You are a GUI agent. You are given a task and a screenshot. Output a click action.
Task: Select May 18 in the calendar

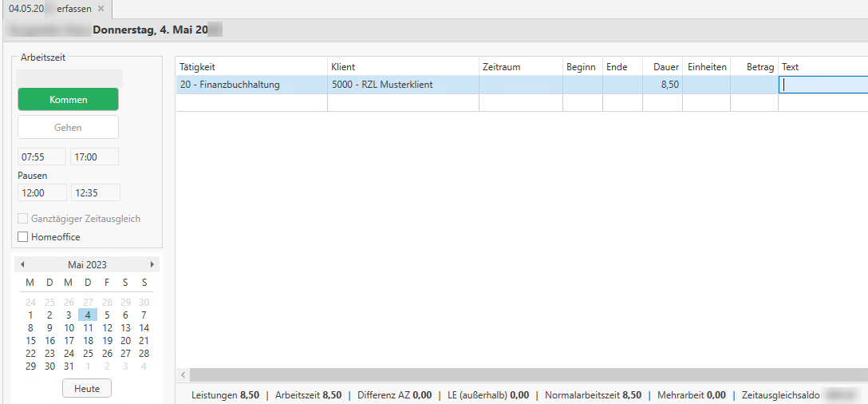[x=88, y=340]
